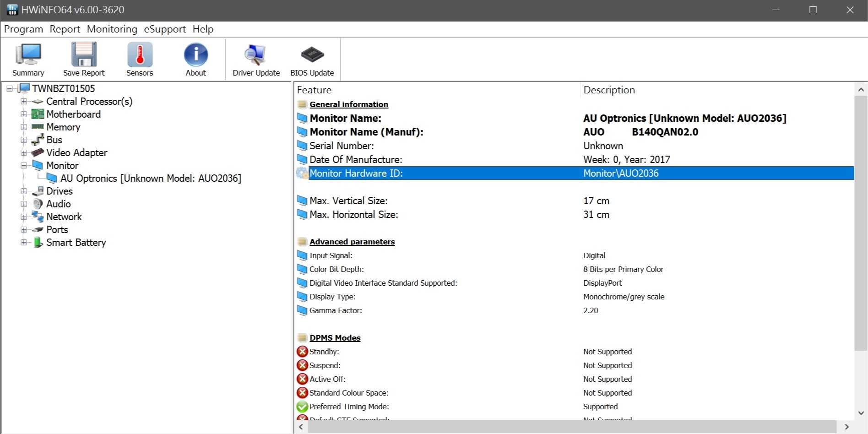This screenshot has height=434, width=868.
Task: Expand the Video Adapter node
Action: pos(24,152)
